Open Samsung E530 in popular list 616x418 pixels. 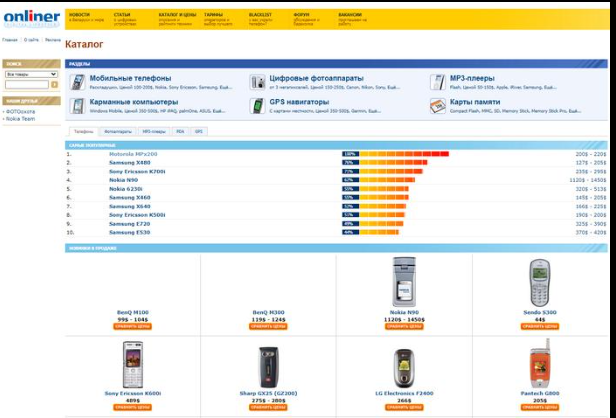(x=130, y=233)
